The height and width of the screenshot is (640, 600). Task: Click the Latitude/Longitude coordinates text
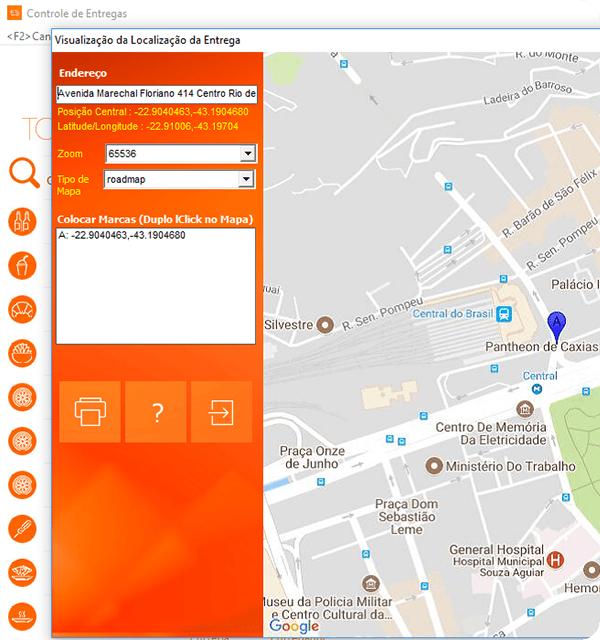point(148,126)
